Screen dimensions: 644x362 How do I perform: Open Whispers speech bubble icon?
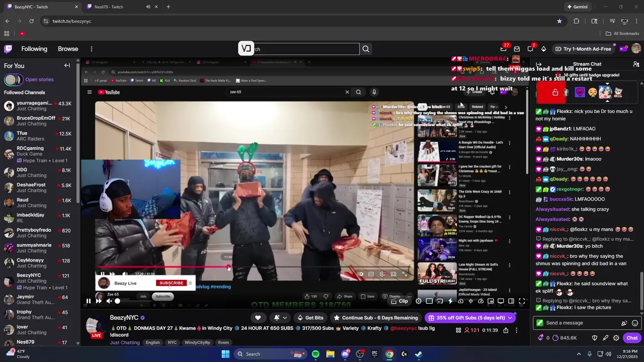click(x=530, y=49)
